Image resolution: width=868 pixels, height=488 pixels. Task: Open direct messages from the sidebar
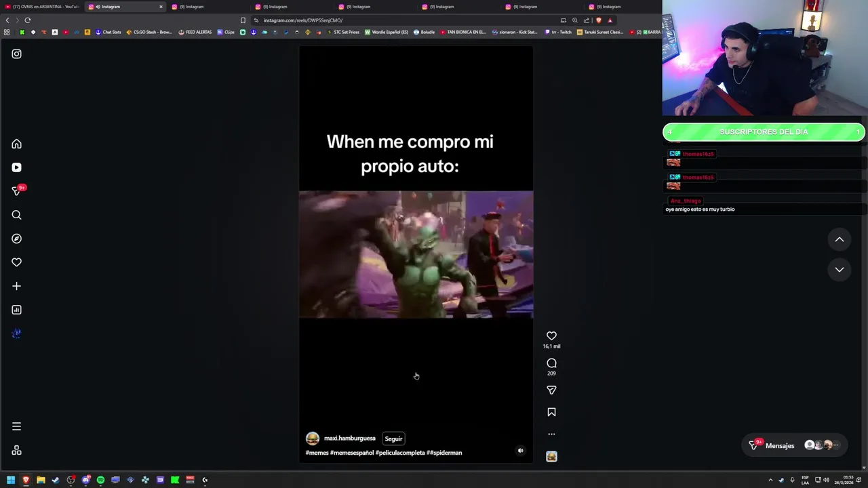[x=16, y=191]
